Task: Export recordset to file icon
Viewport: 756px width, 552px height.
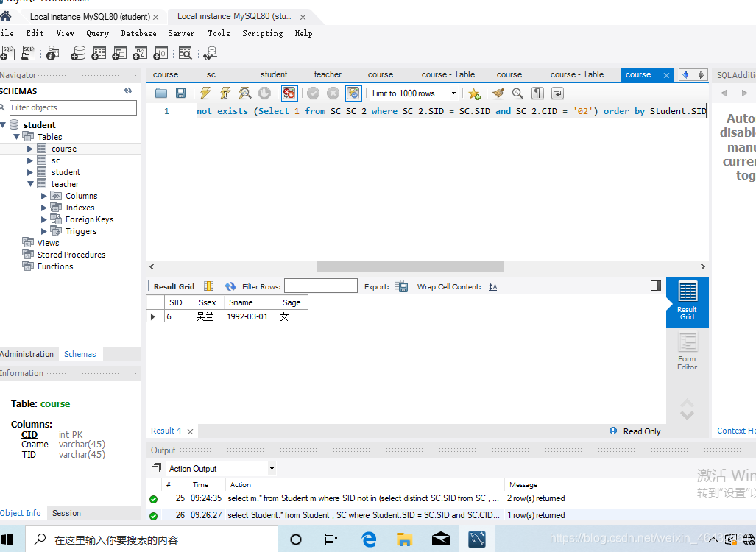Action: point(401,286)
